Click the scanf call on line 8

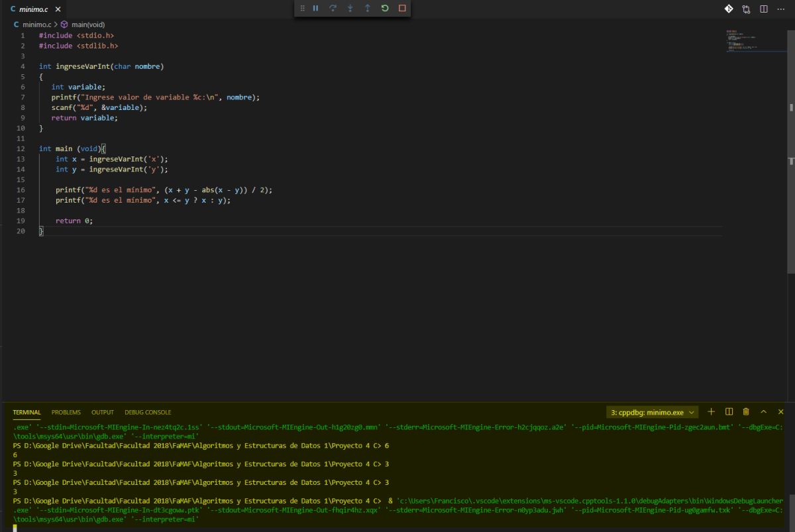(99, 107)
